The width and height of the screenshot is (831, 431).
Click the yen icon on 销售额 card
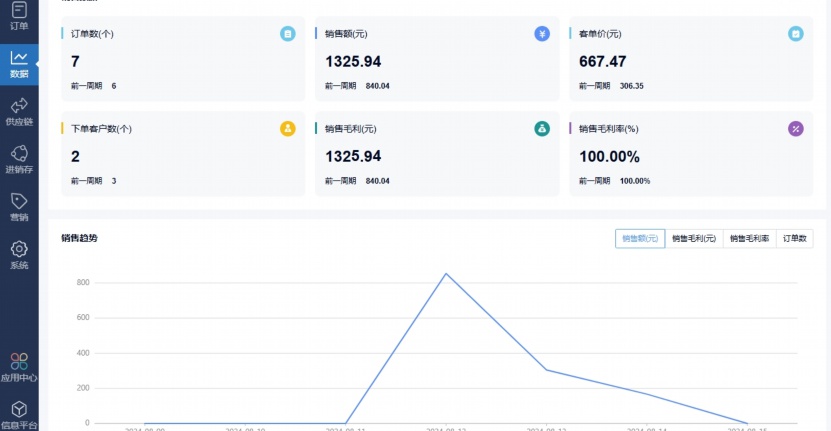[542, 34]
